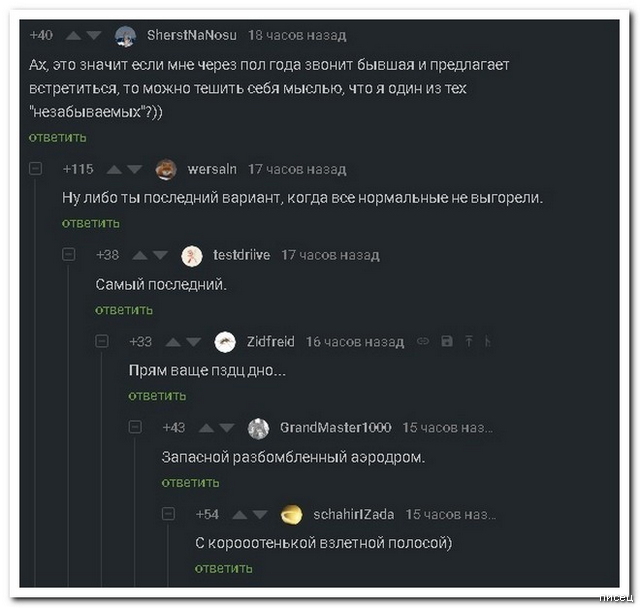Open GrandMaster1000's profile via username

click(x=335, y=428)
